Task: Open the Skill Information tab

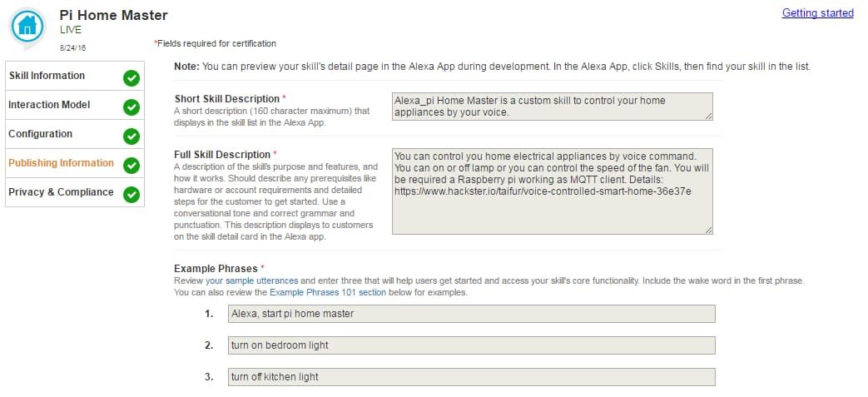Action: (x=47, y=76)
